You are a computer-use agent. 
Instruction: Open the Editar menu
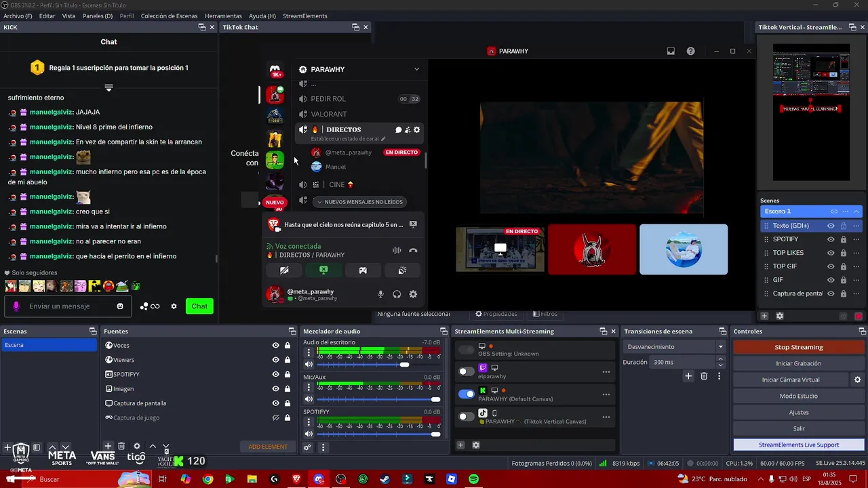[x=47, y=16]
